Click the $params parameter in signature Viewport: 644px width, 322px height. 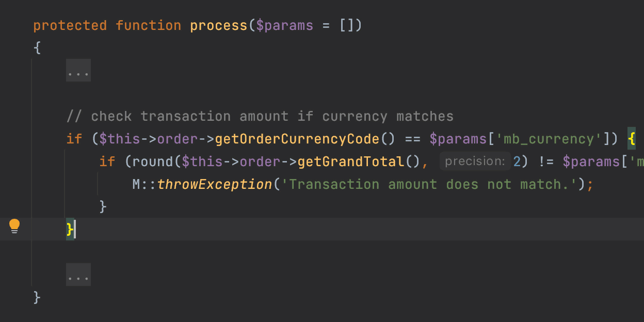tap(284, 25)
